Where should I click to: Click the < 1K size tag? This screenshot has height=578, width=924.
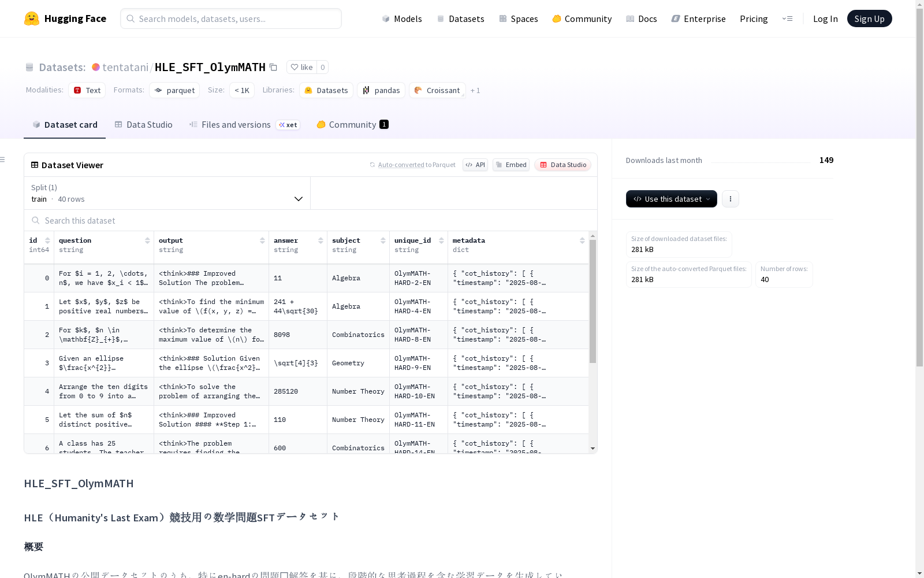[x=242, y=90]
